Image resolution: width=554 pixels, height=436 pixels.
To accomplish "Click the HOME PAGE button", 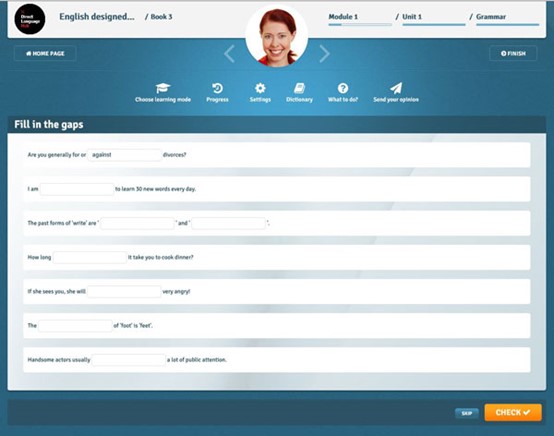I will (x=45, y=53).
